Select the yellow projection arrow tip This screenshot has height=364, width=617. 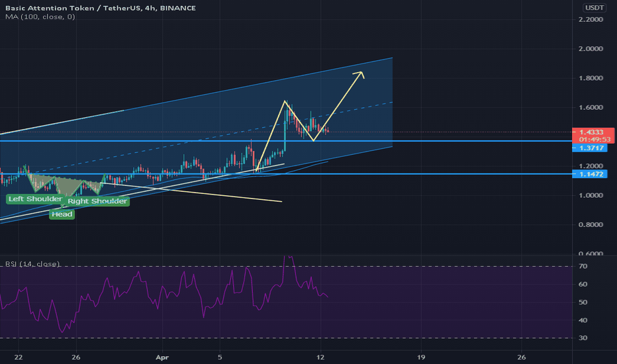[x=360, y=73]
